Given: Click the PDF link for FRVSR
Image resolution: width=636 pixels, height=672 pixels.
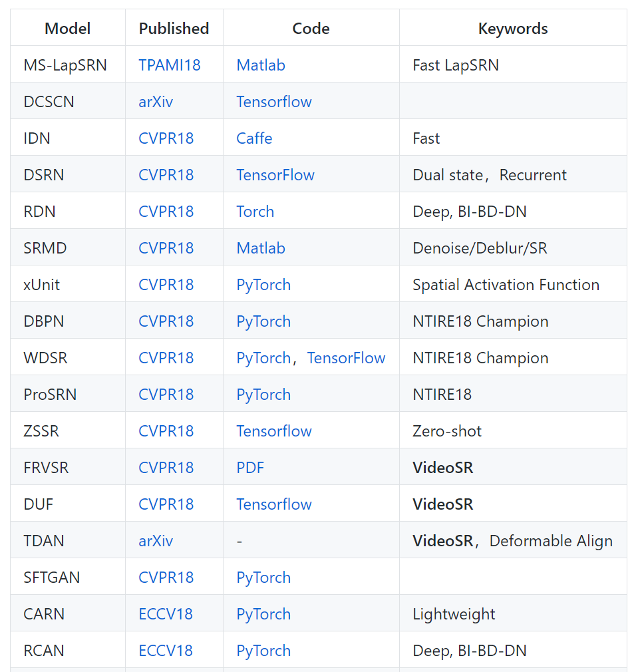Looking at the screenshot, I should tap(249, 468).
